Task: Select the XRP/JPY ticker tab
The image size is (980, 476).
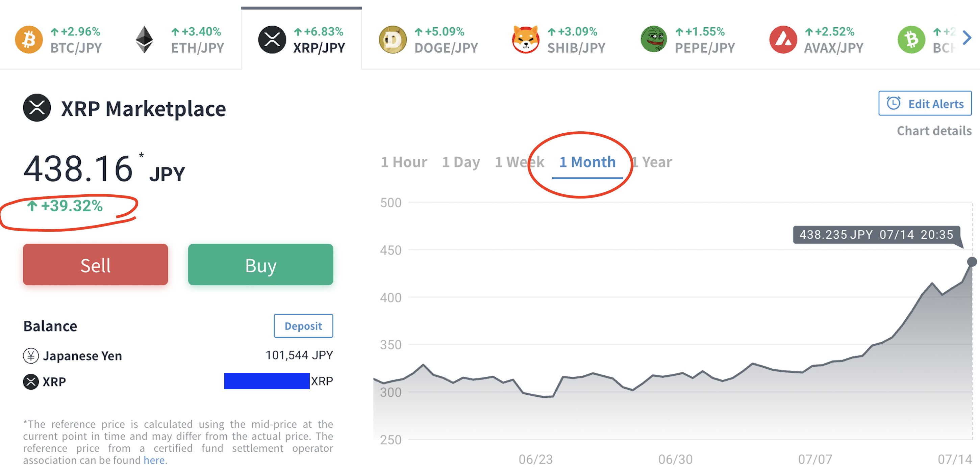Action: (301, 39)
